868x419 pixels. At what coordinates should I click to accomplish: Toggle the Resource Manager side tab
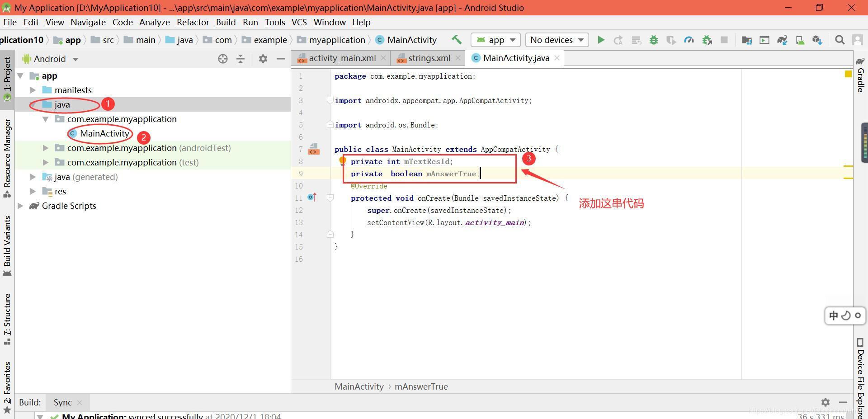coord(7,158)
